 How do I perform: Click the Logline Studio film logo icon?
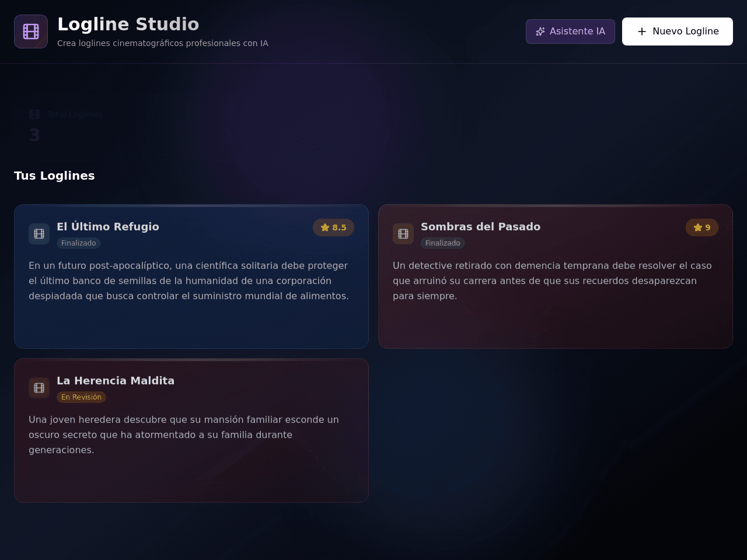31,32
